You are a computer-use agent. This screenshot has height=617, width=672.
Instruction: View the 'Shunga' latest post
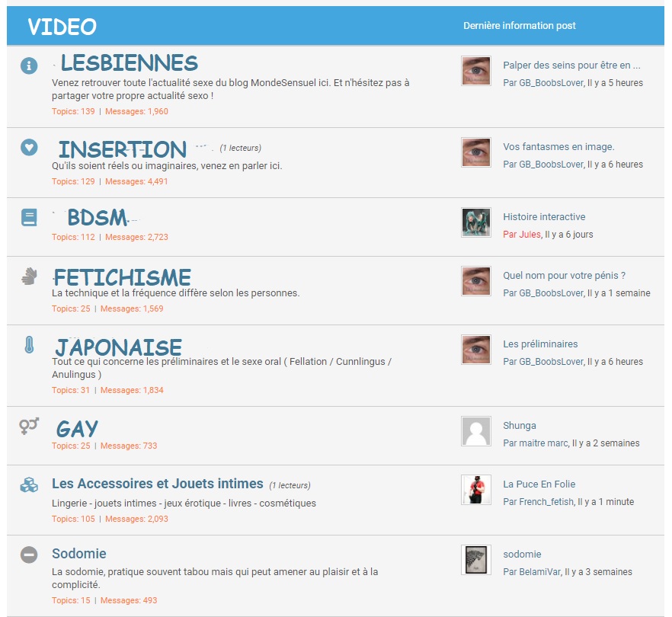tap(519, 426)
